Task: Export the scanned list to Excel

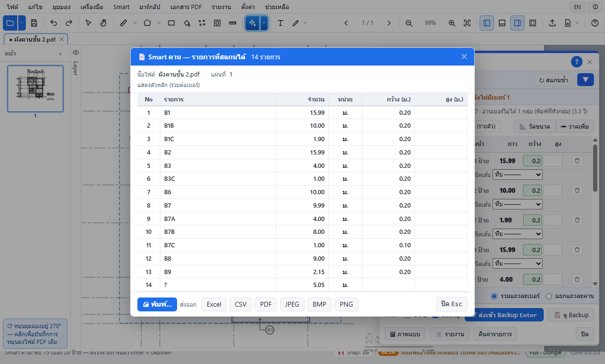Action: tap(214, 305)
